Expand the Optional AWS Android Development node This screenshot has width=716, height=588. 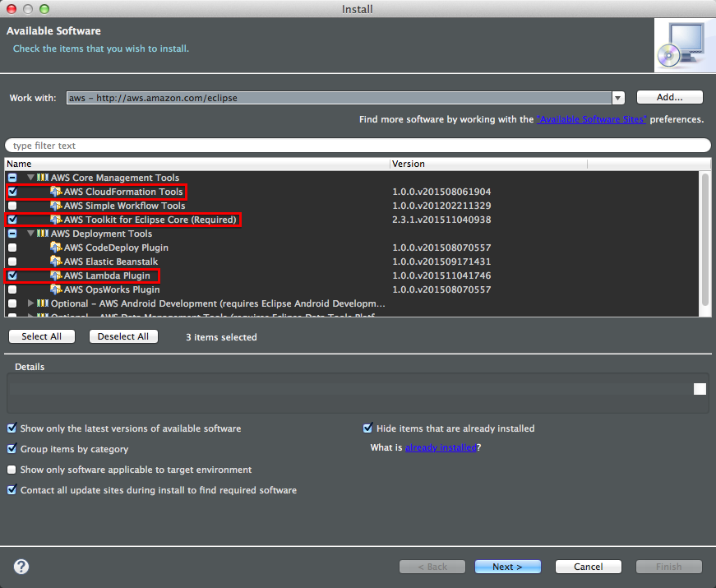[30, 303]
